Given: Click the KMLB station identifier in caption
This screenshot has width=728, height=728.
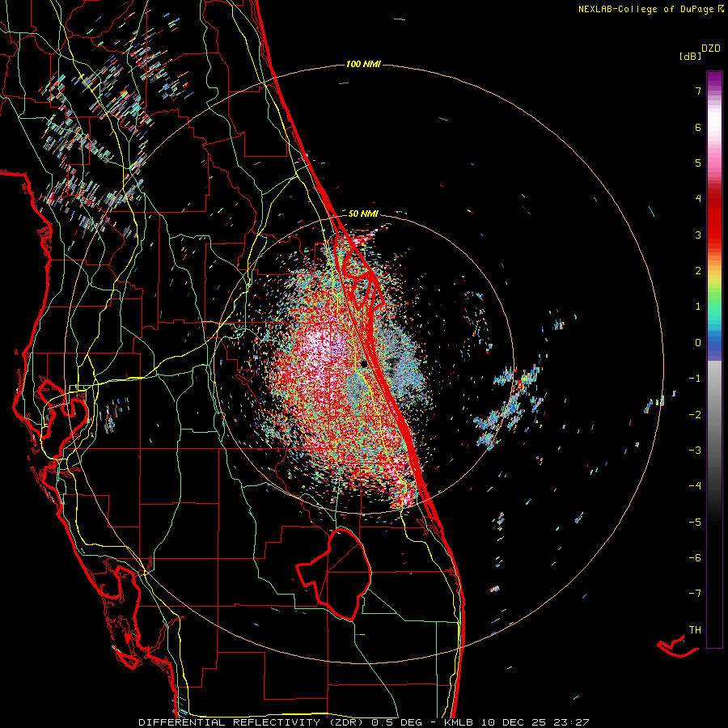Looking at the screenshot, I should pyautogui.click(x=459, y=722).
